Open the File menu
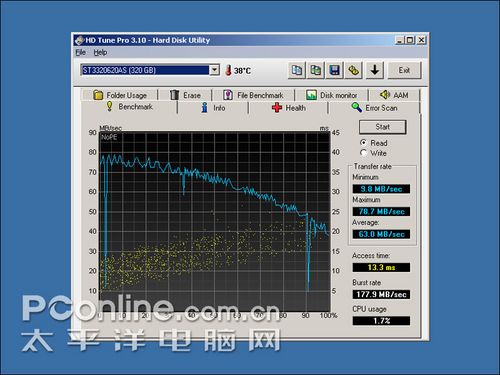This screenshot has height=375, width=500. tap(80, 52)
